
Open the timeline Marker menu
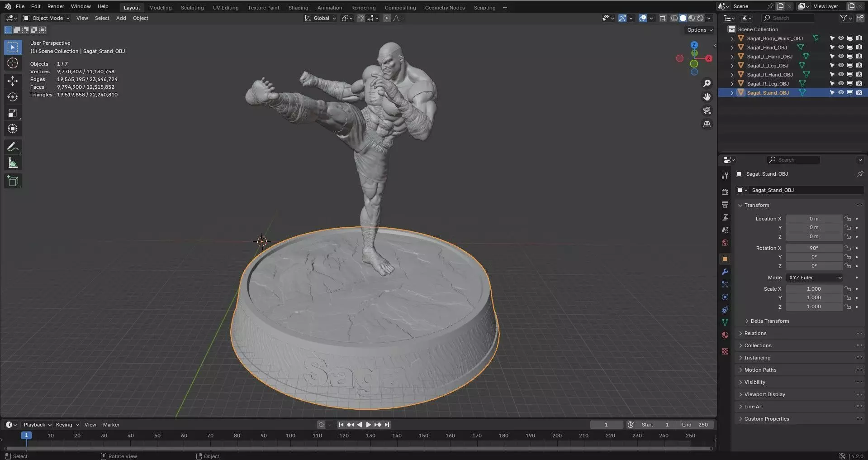tap(111, 425)
